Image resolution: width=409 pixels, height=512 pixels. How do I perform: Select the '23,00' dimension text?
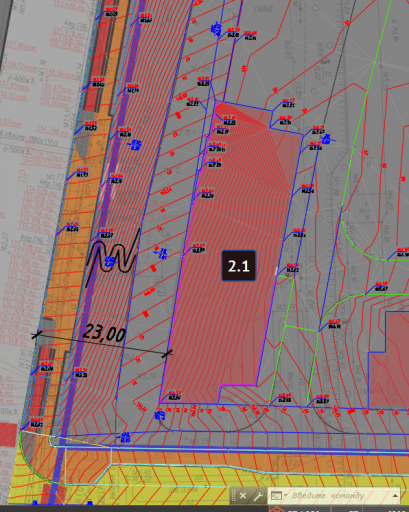coord(104,333)
